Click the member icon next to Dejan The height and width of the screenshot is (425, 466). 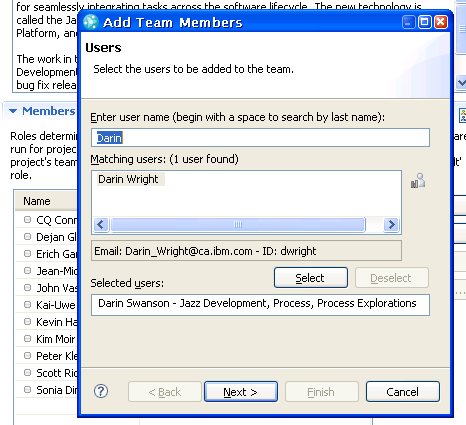pyautogui.click(x=28, y=237)
